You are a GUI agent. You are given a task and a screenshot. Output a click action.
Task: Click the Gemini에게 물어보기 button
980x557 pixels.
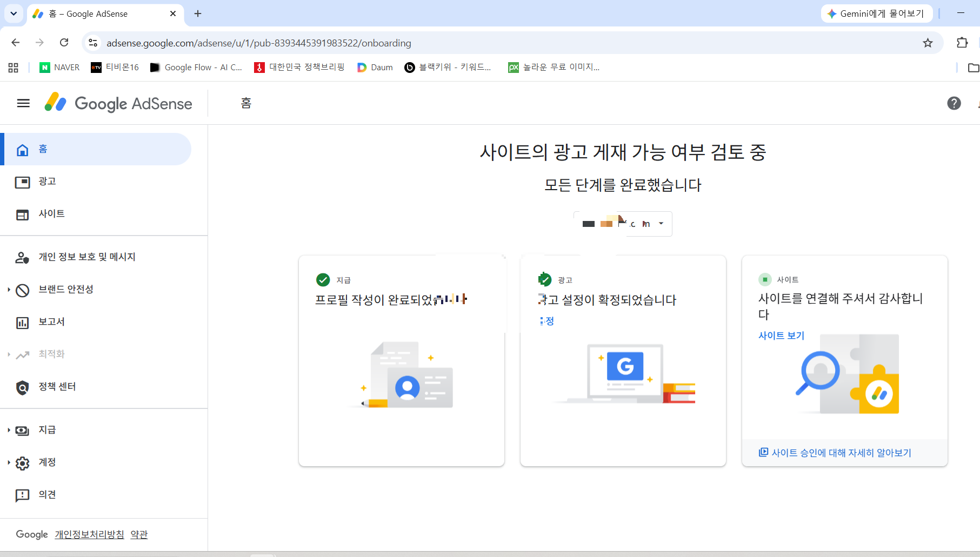pos(876,14)
